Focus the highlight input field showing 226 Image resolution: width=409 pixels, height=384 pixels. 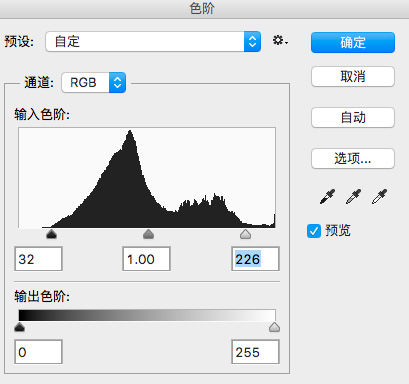(x=255, y=259)
